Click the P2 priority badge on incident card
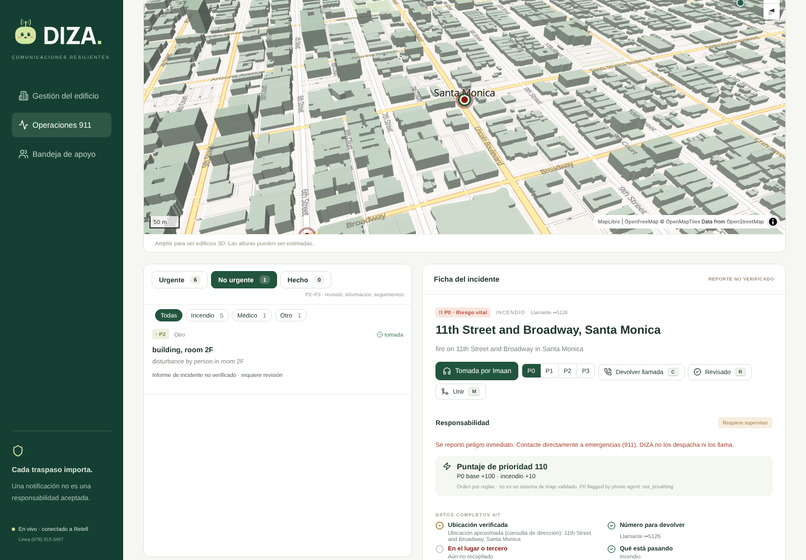The height and width of the screenshot is (560, 806). 160,334
